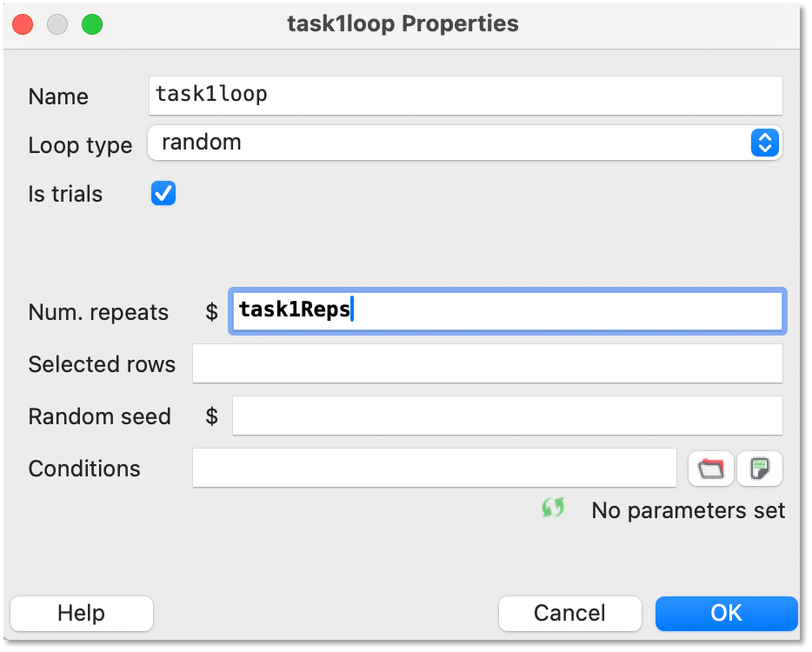
Task: Open the Loop type dropdown showing random
Action: (464, 143)
